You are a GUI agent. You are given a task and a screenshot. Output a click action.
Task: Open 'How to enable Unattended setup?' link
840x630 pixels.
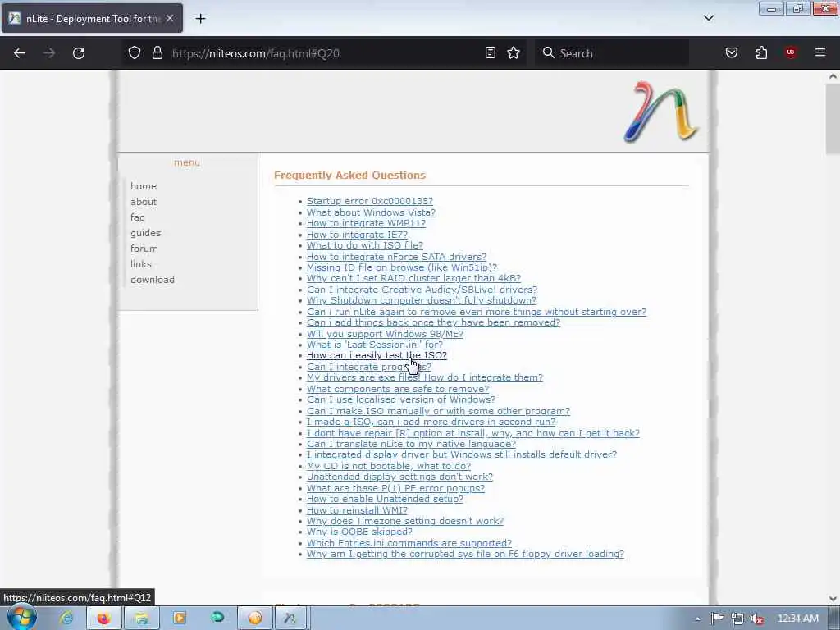(x=385, y=499)
